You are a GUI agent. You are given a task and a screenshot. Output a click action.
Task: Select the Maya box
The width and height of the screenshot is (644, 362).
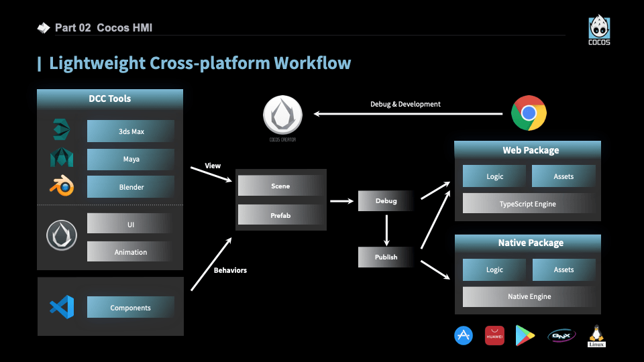(131, 160)
